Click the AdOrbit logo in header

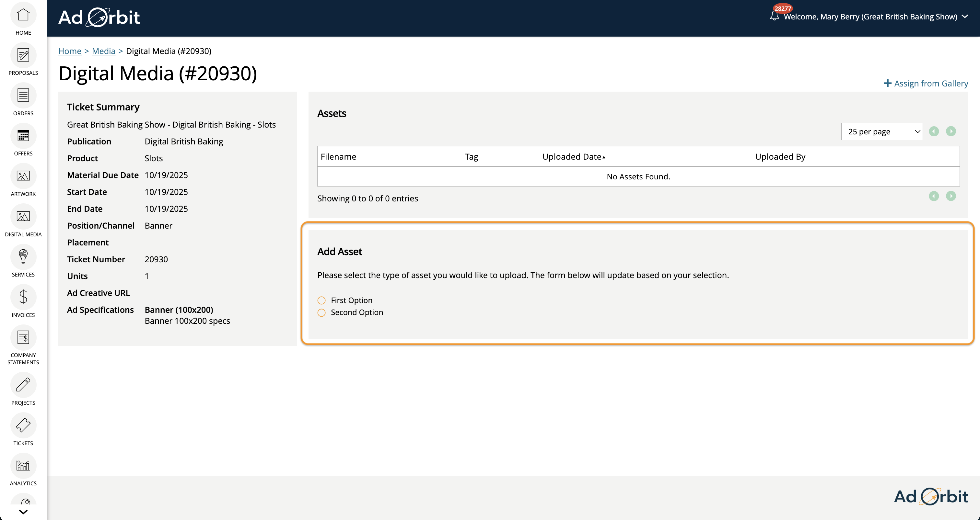(x=99, y=17)
